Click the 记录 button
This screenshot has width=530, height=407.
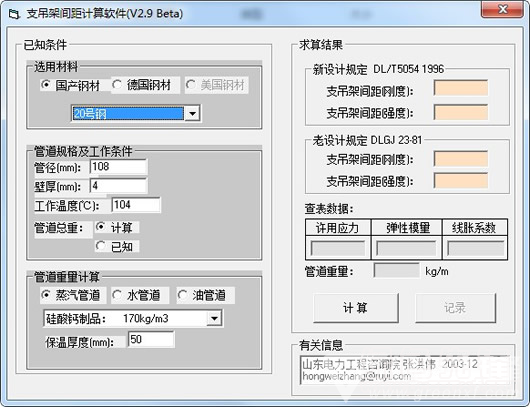point(455,308)
